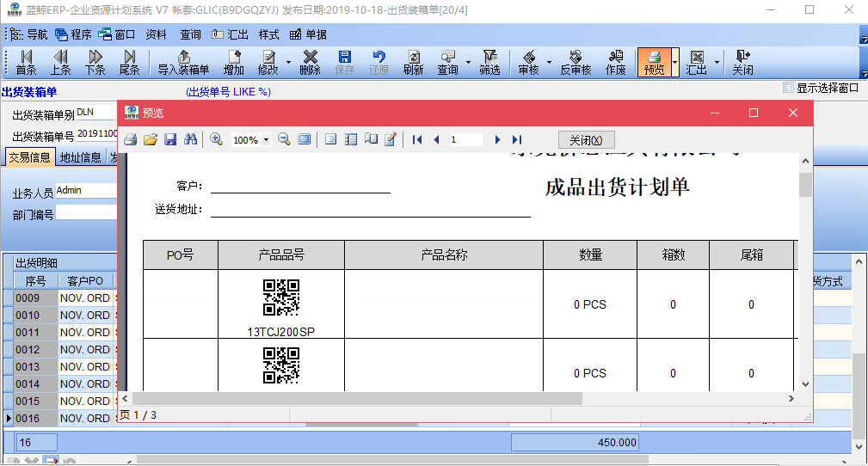Click the 查询 query toolbar icon

448,62
